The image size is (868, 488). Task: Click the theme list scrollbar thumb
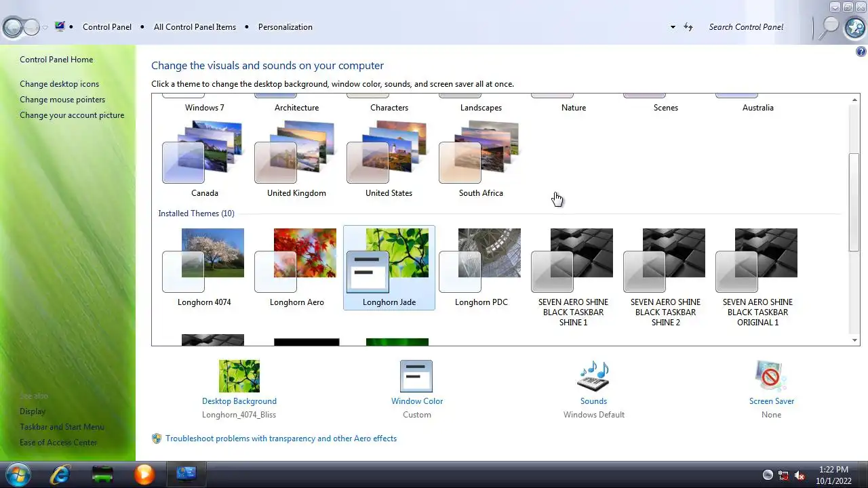pos(854,202)
